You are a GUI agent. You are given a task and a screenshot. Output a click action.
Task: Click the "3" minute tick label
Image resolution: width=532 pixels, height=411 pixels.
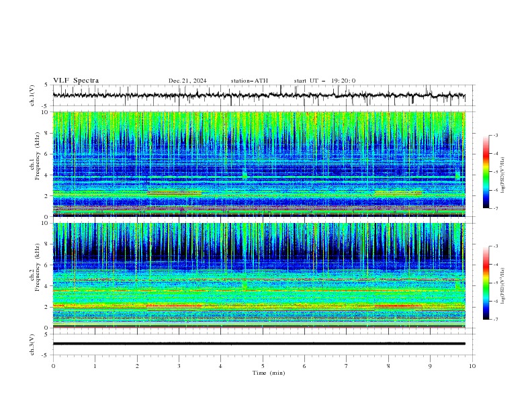point(179,366)
